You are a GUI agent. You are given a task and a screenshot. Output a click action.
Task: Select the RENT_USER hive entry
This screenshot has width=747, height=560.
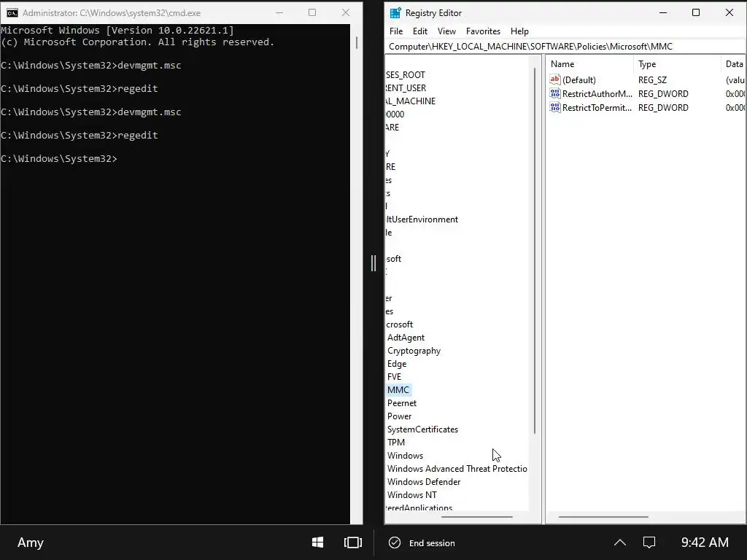406,88
